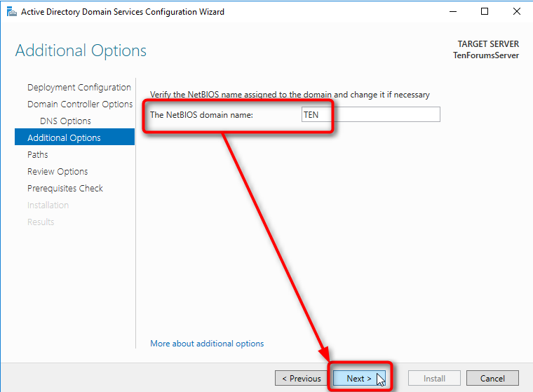Open the Deployment Configuration step
Viewport: 533px width, 392px height.
tap(79, 88)
